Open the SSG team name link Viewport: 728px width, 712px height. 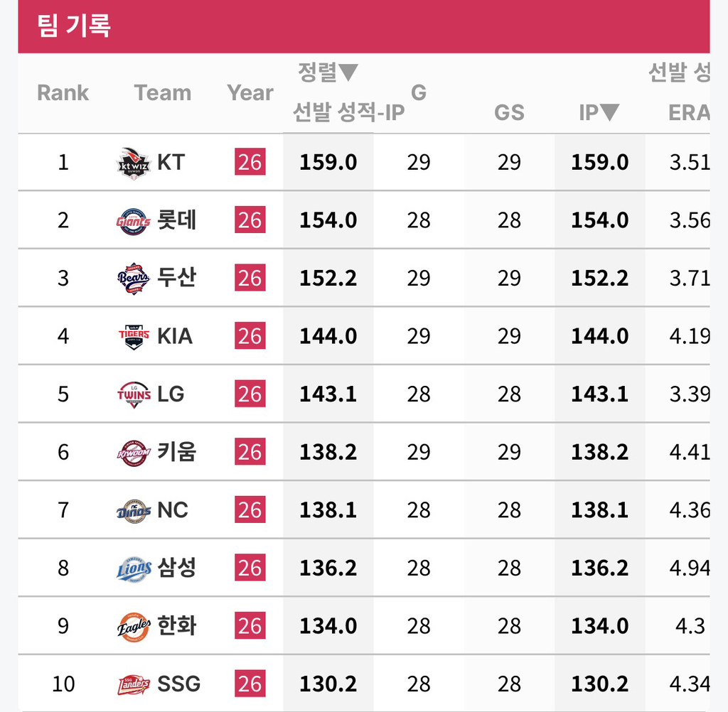point(178,684)
